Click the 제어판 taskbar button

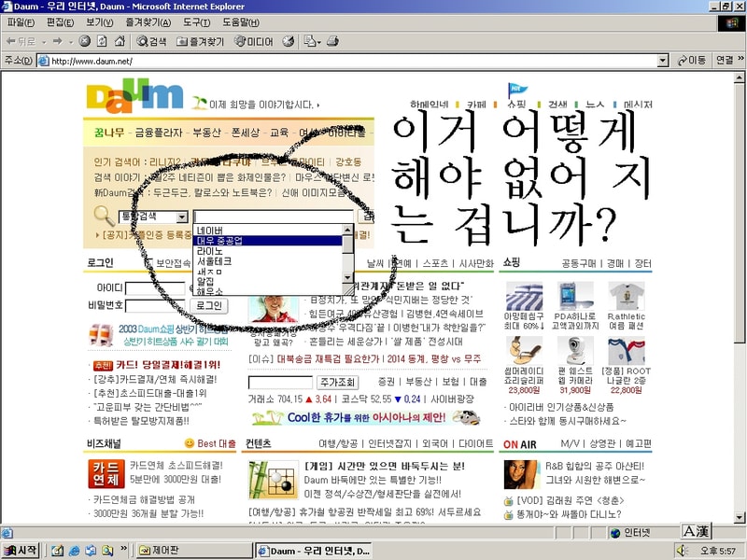pos(193,551)
